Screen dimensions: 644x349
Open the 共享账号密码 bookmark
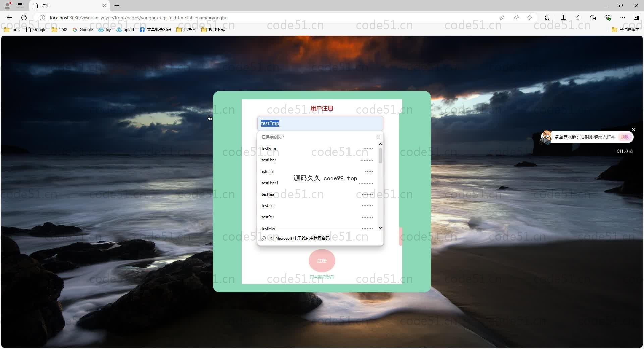pos(155,30)
